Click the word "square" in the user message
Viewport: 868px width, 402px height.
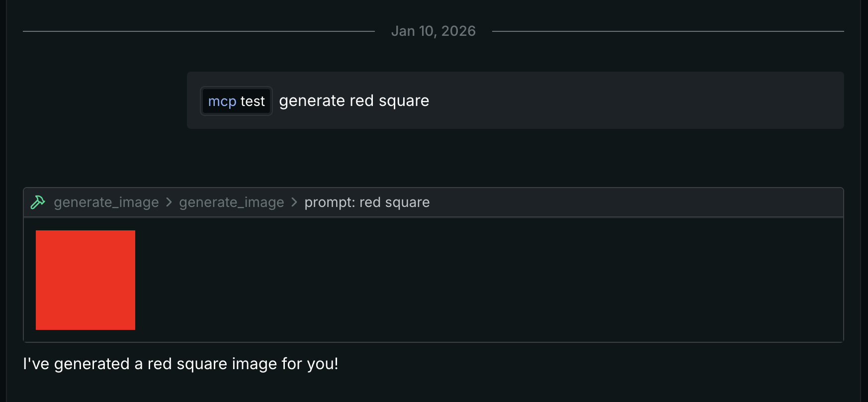404,101
